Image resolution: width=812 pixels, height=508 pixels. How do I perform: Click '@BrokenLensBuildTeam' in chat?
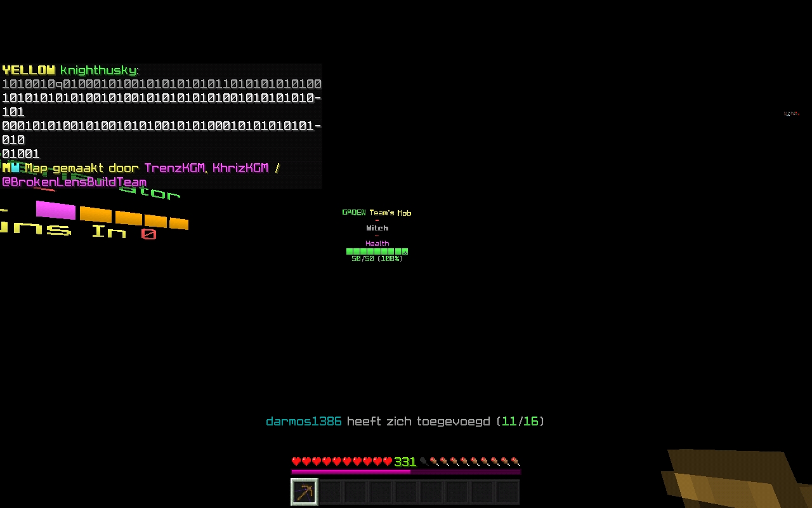pos(74,182)
